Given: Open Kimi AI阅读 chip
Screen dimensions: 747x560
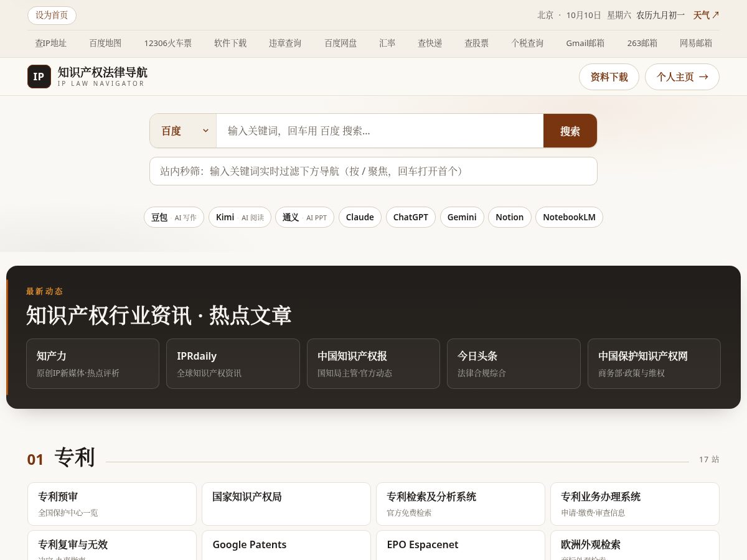Looking at the screenshot, I should coord(240,217).
